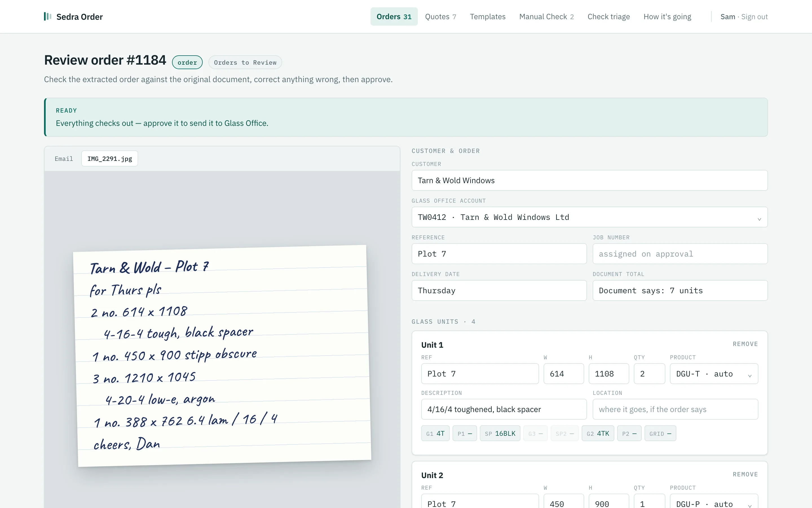The height and width of the screenshot is (508, 812).
Task: Click the Sam user name
Action: pos(727,16)
